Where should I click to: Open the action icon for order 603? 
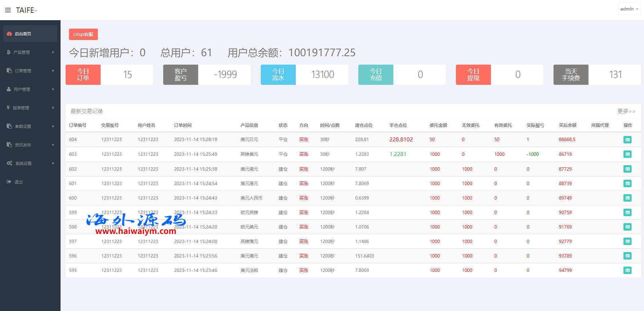pos(627,154)
